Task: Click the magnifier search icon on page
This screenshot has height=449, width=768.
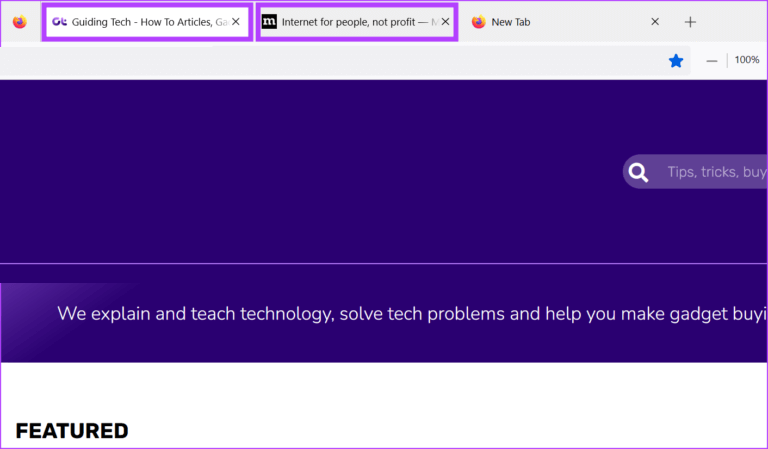Action: click(638, 172)
